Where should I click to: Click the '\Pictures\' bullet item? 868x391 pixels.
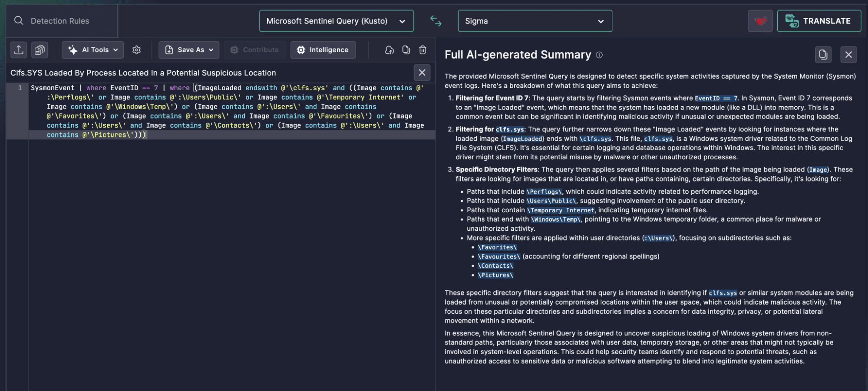tap(495, 275)
